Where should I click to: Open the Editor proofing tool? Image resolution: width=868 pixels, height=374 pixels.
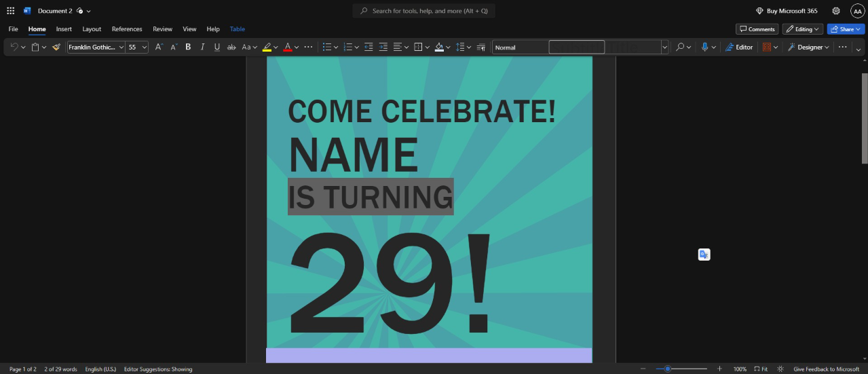[x=739, y=48]
